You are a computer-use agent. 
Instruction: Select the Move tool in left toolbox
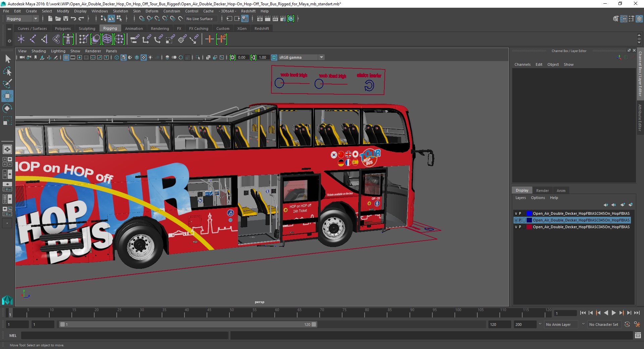7,96
